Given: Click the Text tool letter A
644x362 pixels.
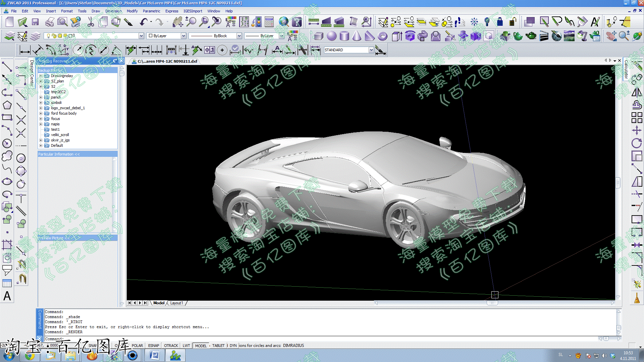Looking at the screenshot, I should 7,296.
